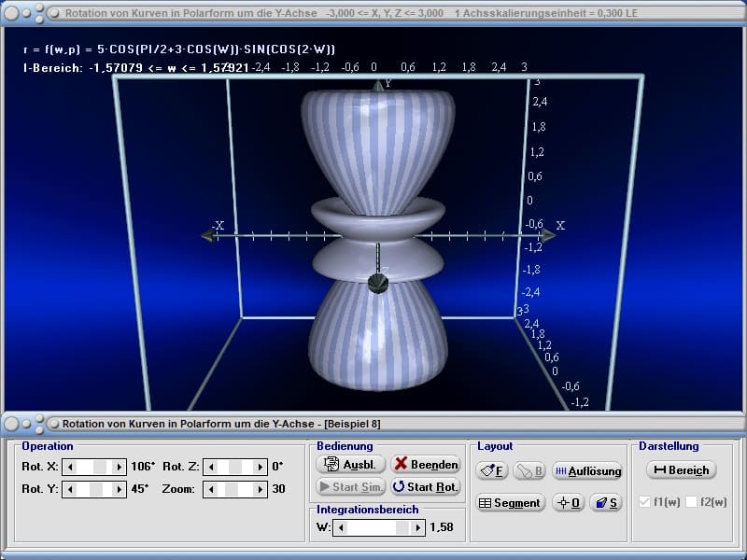Click the disabled B layout button
Viewport: 747px width, 560px height.
click(x=529, y=471)
